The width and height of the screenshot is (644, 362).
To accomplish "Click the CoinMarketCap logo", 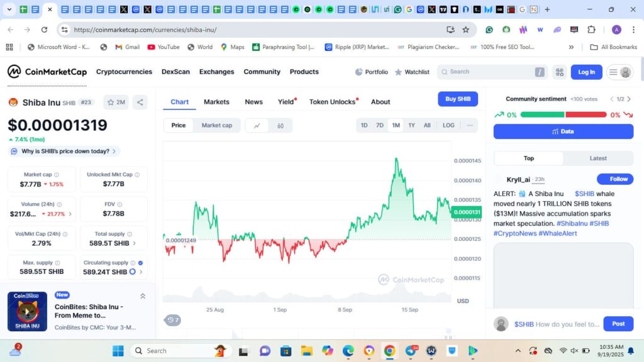I will (x=47, y=72).
